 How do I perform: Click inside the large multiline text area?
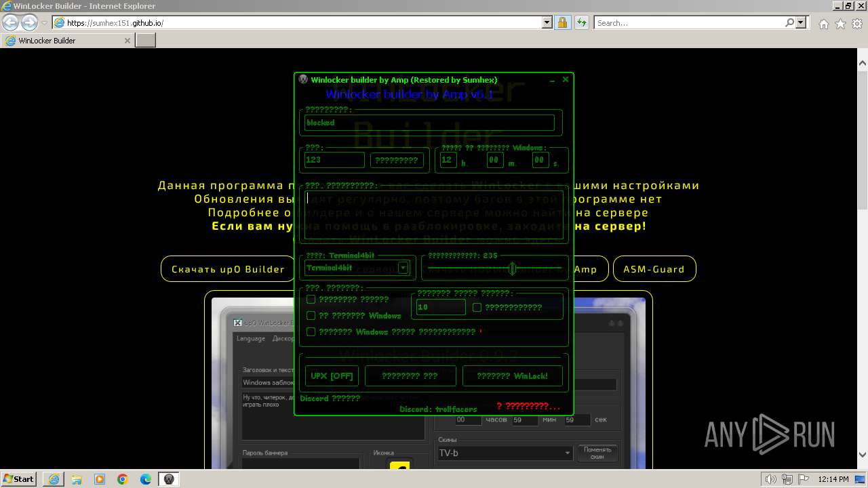433,216
